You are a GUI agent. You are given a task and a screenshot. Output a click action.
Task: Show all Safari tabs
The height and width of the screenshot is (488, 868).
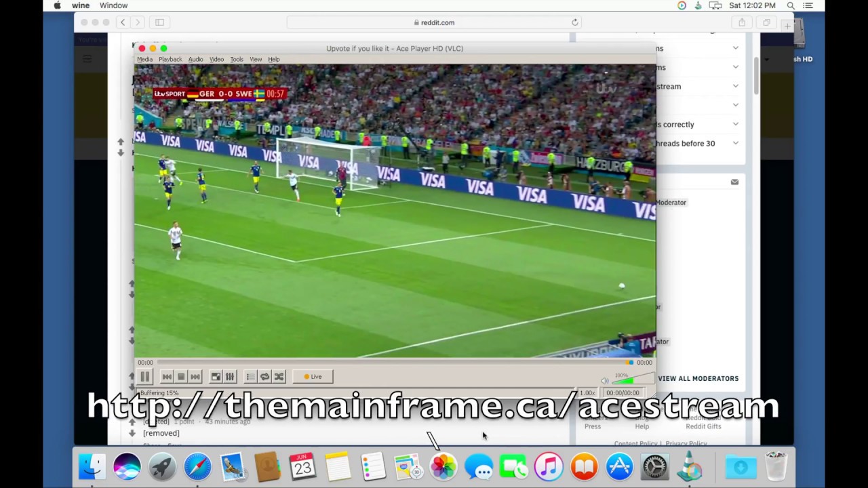click(x=766, y=22)
